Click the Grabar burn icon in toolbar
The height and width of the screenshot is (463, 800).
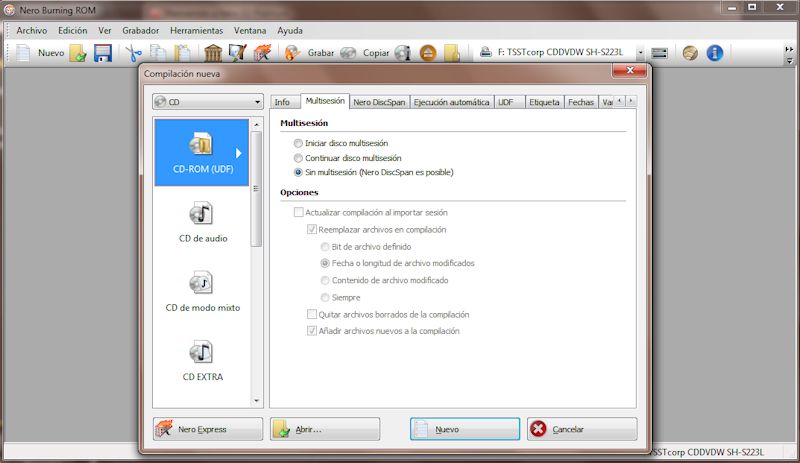(x=292, y=53)
